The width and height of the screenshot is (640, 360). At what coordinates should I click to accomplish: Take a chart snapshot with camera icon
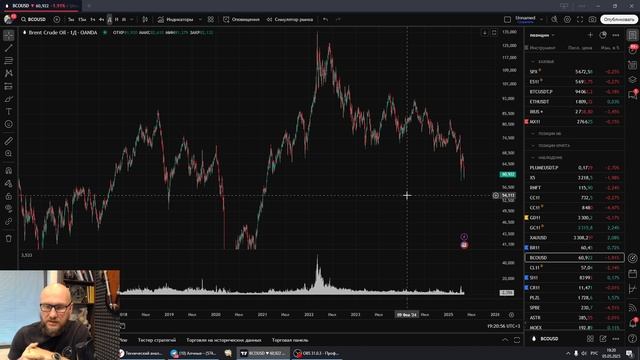pyautogui.click(x=592, y=19)
